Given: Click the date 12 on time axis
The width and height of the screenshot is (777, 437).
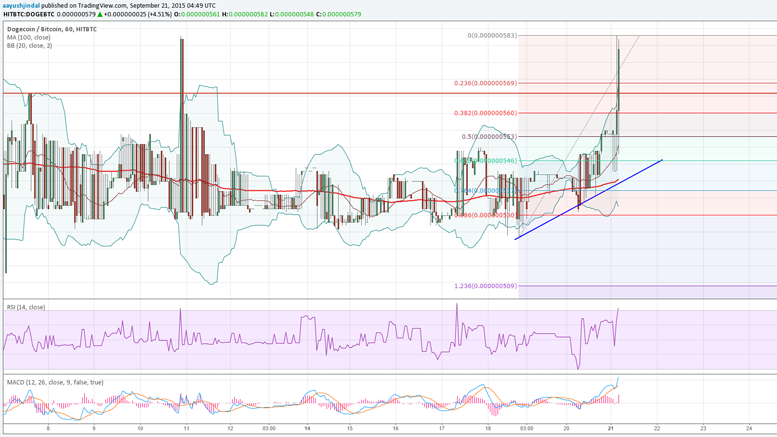Looking at the screenshot, I should coord(230,429).
